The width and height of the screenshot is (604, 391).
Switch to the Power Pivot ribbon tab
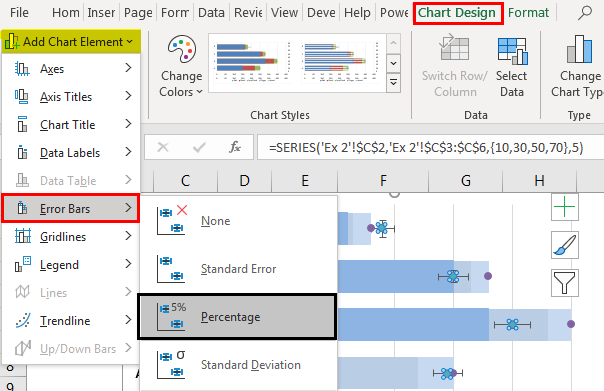394,13
